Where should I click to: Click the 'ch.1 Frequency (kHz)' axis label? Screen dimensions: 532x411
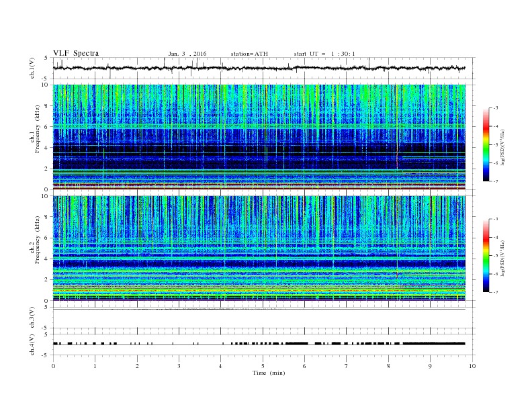[x=35, y=129]
